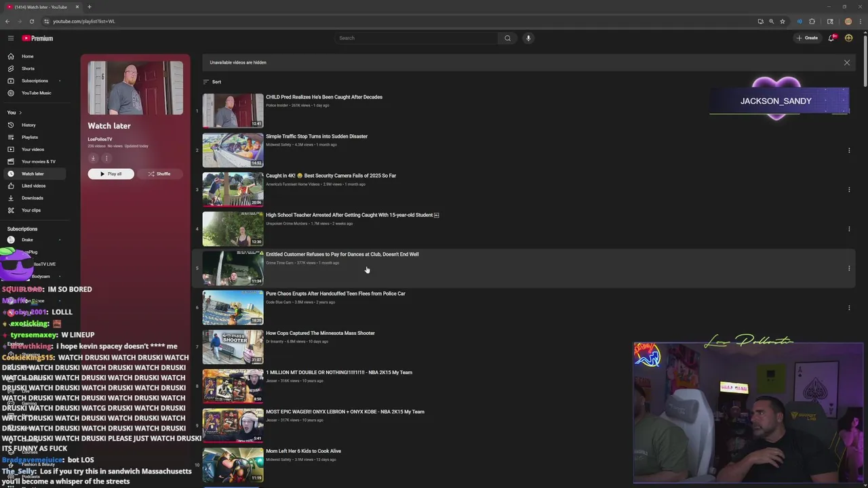Start voice search with the microphone
Image resolution: width=868 pixels, height=488 pixels.
[x=528, y=38]
